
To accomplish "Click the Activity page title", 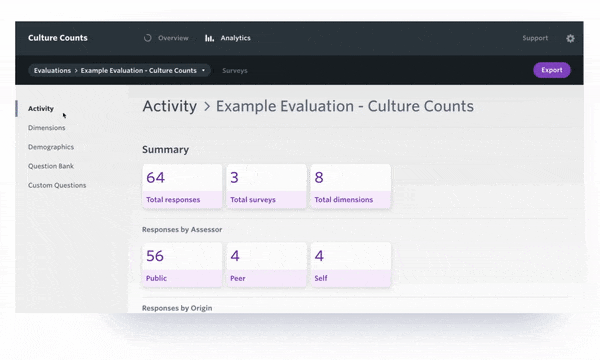I will coord(170,106).
